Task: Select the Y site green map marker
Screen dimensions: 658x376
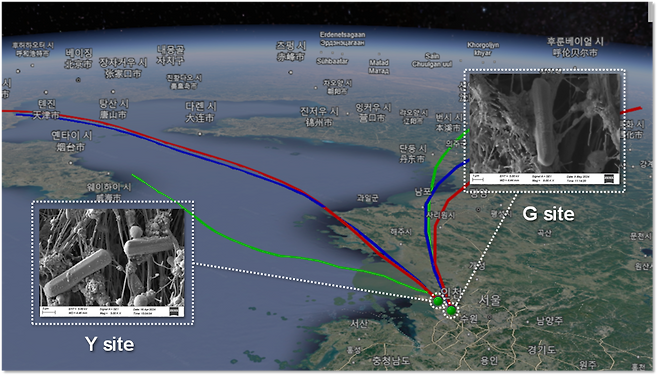Action: (438, 301)
